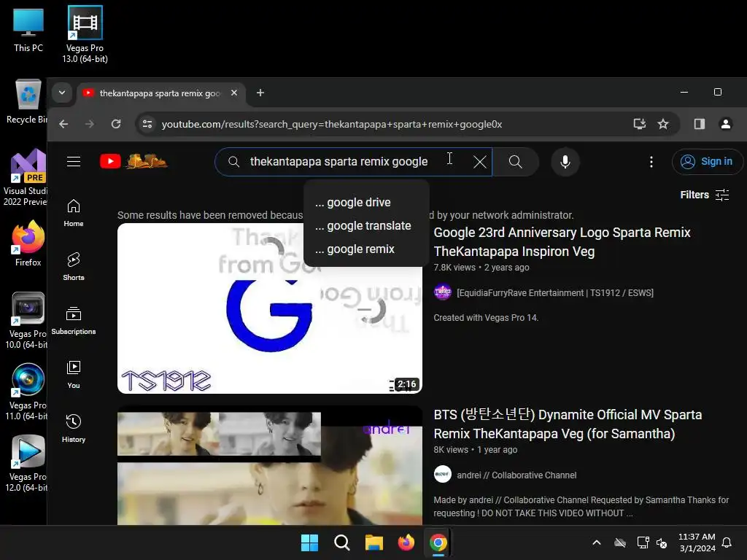Select the Vegas Pro 13.0 desktop shortcut
Screen dimensions: 747x560
coord(85,35)
